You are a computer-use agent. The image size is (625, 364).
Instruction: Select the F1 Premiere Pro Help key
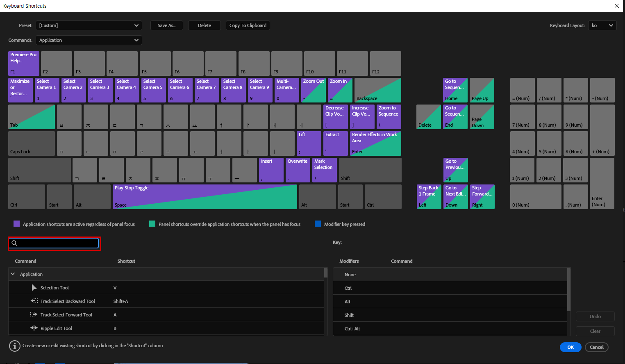click(24, 64)
